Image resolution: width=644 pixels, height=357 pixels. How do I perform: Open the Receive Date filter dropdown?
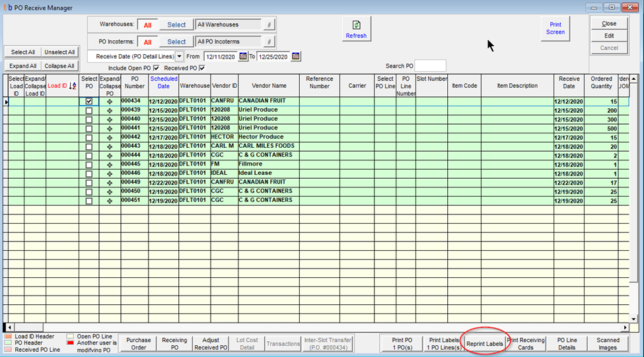coord(180,56)
